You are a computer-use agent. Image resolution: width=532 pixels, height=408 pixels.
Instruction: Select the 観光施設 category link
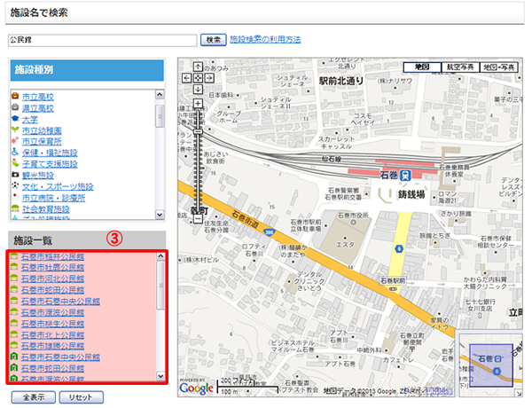(38, 176)
